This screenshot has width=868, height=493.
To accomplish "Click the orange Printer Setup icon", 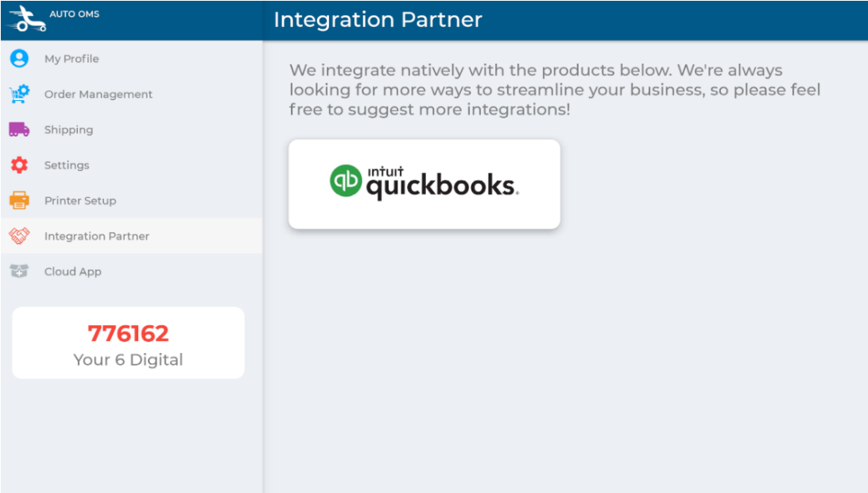I will click(x=19, y=200).
